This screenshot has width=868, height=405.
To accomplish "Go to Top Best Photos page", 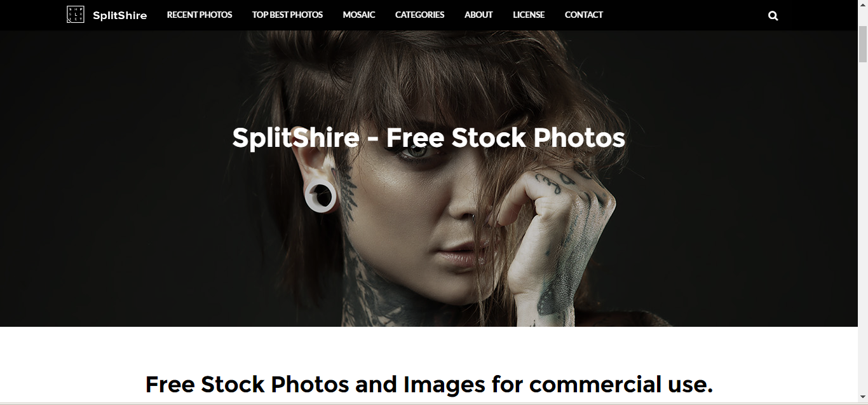I will coord(287,15).
